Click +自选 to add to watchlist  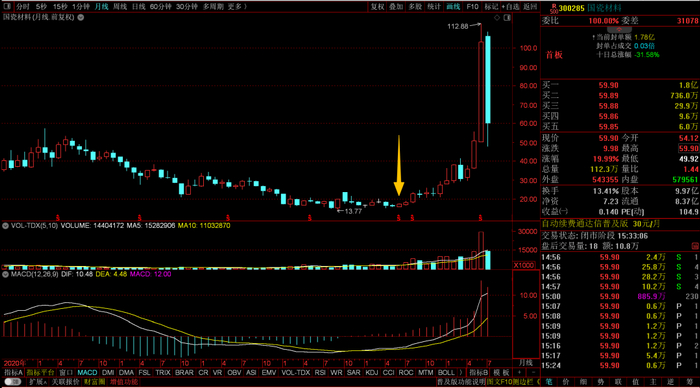(510, 7)
